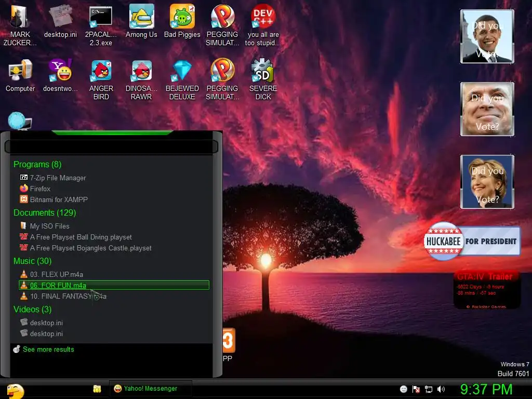Open A Free Playset Bojangles Castle.playset

[x=114, y=248]
